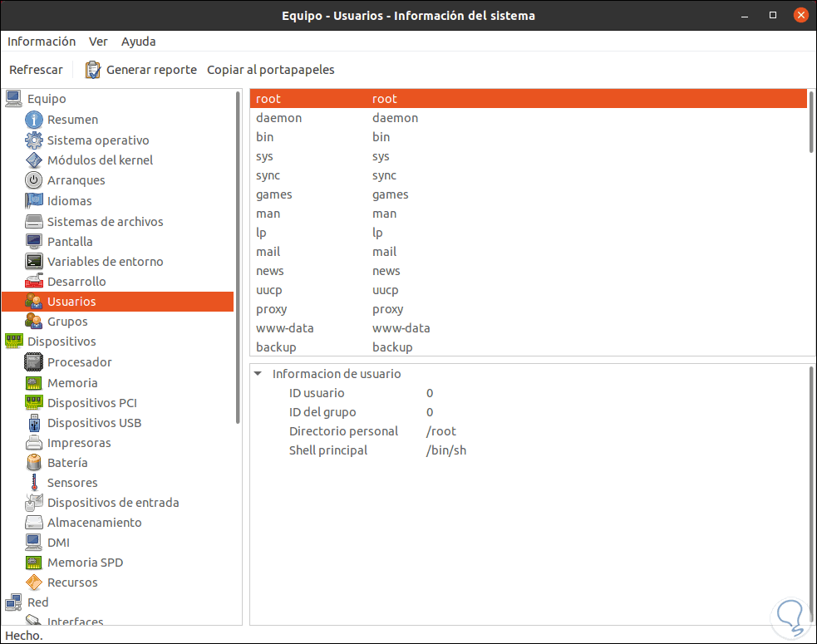Select the www-data user row

[529, 328]
